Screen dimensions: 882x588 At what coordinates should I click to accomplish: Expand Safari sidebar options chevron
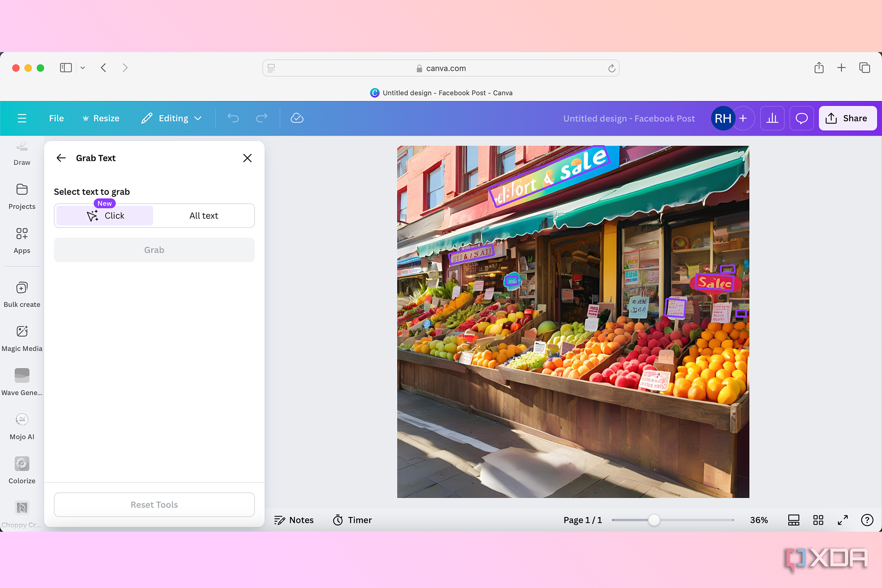point(83,68)
